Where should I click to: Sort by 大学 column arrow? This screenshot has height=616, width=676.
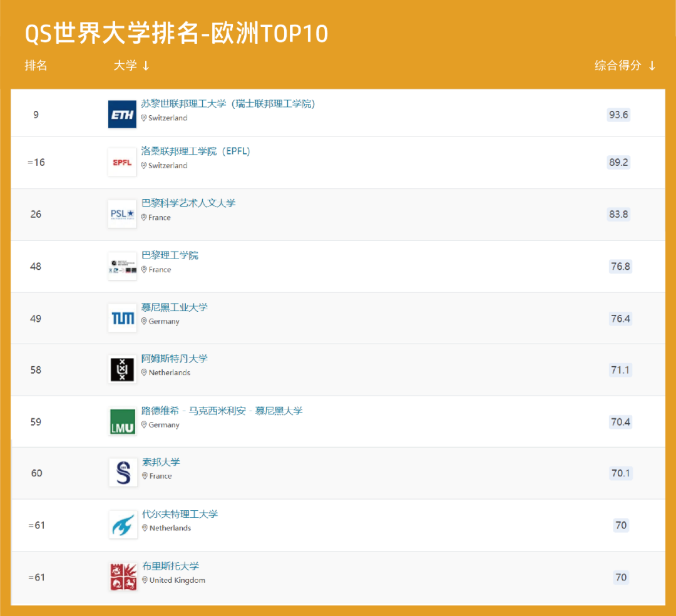(146, 66)
